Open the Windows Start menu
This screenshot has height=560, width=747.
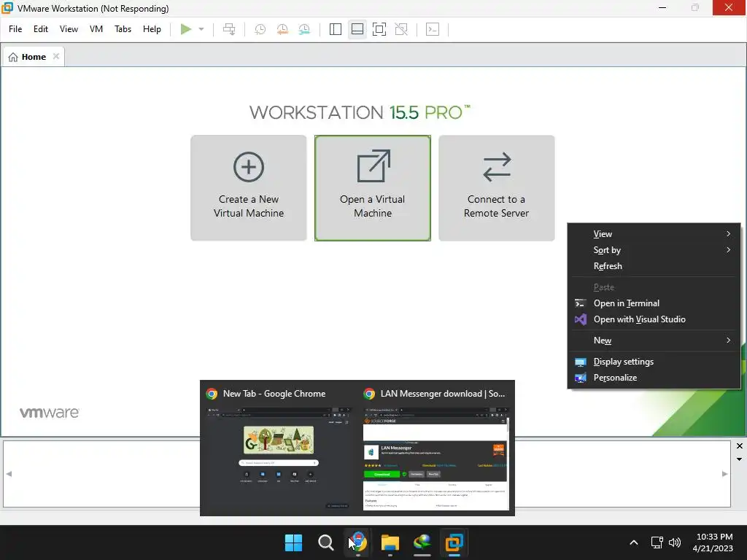293,542
